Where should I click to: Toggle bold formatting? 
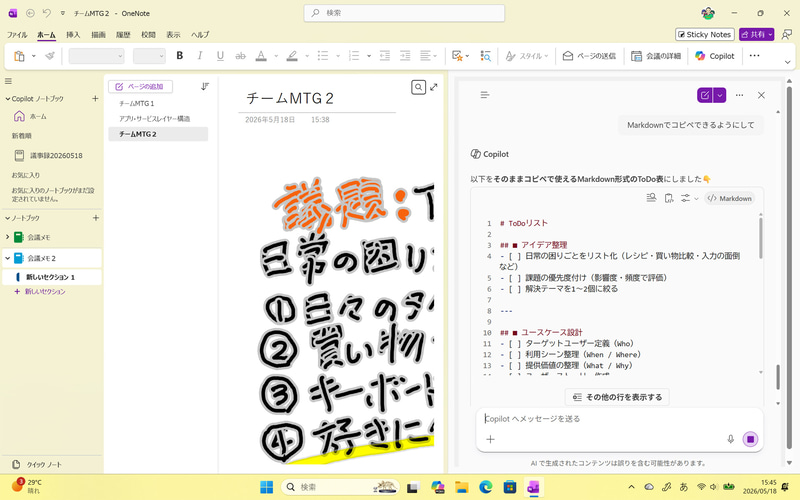point(180,56)
